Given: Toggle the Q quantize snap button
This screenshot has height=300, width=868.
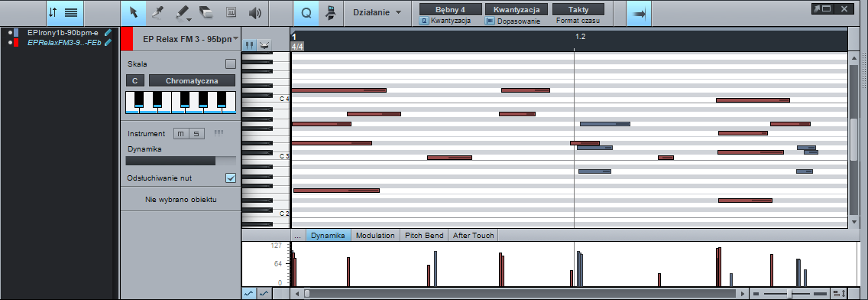Looking at the screenshot, I should coord(306,13).
